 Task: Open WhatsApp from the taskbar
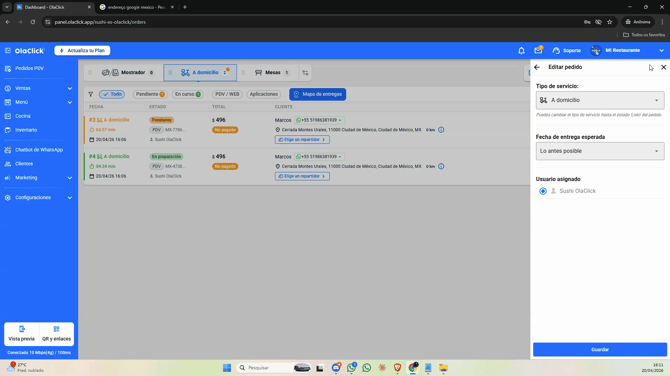tap(367, 368)
